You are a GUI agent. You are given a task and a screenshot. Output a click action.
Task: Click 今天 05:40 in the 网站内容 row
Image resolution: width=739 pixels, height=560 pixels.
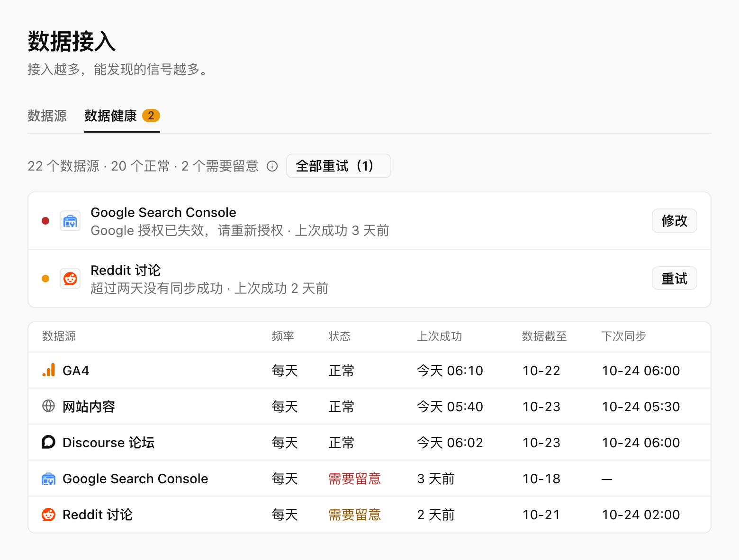click(x=450, y=406)
